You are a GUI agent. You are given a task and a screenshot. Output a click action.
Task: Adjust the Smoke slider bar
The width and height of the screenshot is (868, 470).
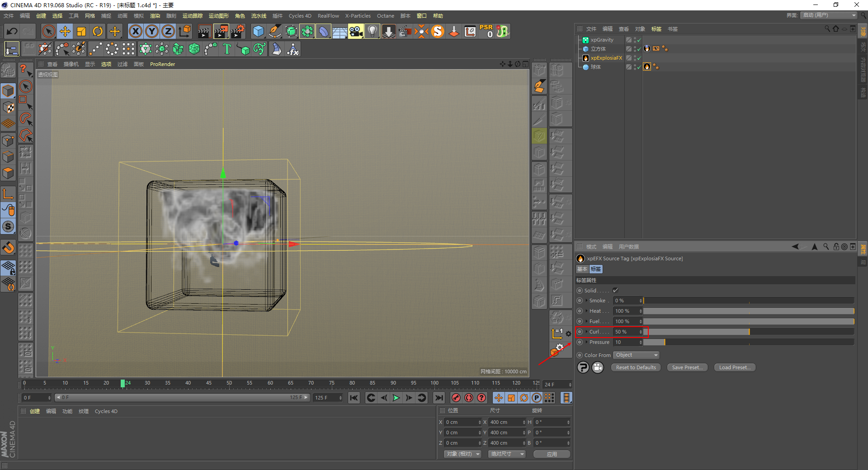point(749,301)
